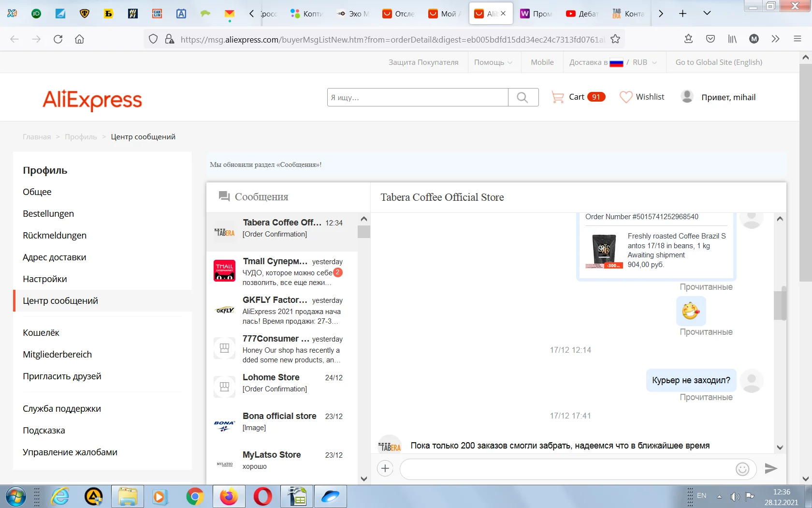This screenshot has height=508, width=812.
Task: Reload the current page
Action: pos(58,39)
